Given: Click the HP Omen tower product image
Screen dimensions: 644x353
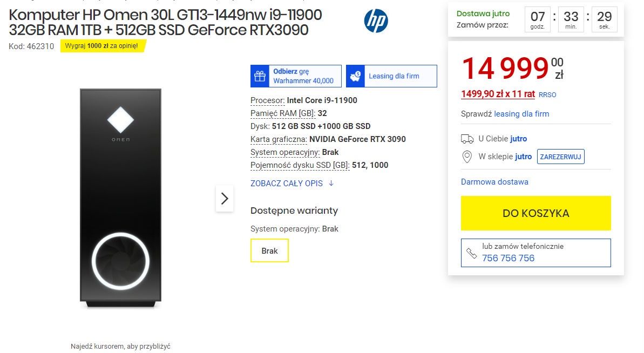Looking at the screenshot, I should [120, 198].
